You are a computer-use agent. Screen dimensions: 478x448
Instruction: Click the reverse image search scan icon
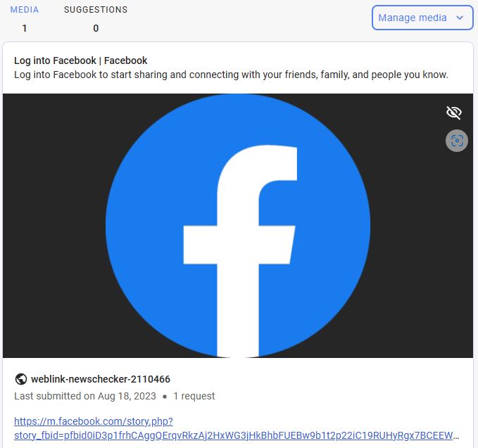[x=457, y=141]
